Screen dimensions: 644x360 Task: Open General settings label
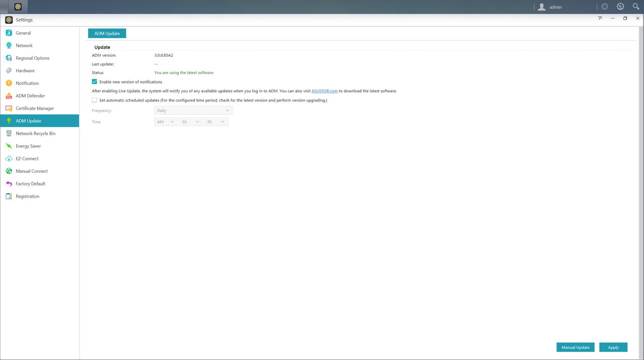[23, 33]
